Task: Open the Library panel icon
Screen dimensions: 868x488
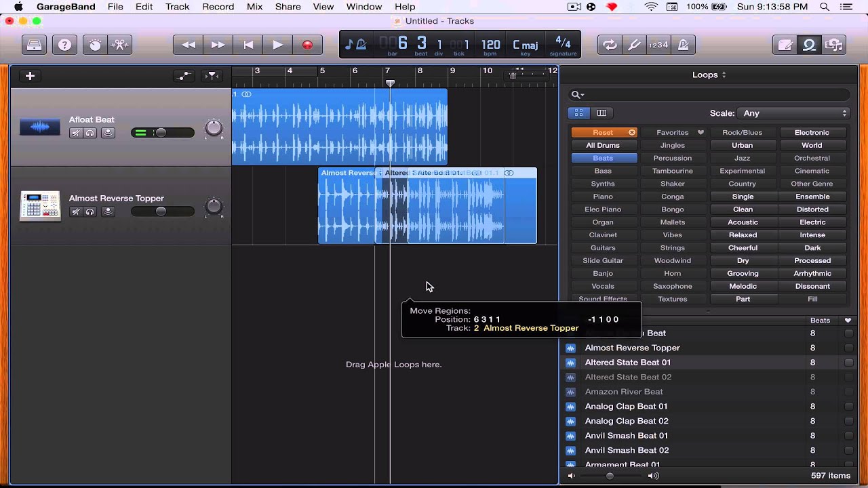Action: tap(34, 45)
